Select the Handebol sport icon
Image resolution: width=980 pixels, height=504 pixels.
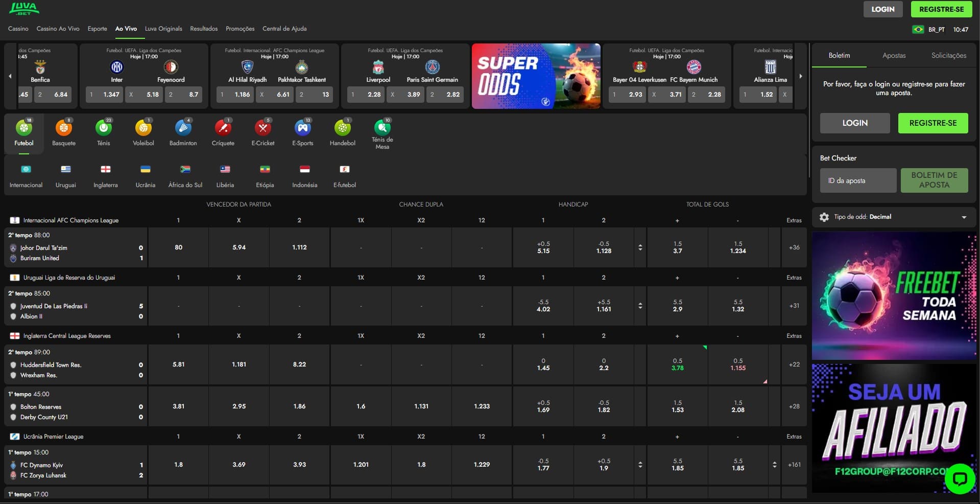coord(343,128)
